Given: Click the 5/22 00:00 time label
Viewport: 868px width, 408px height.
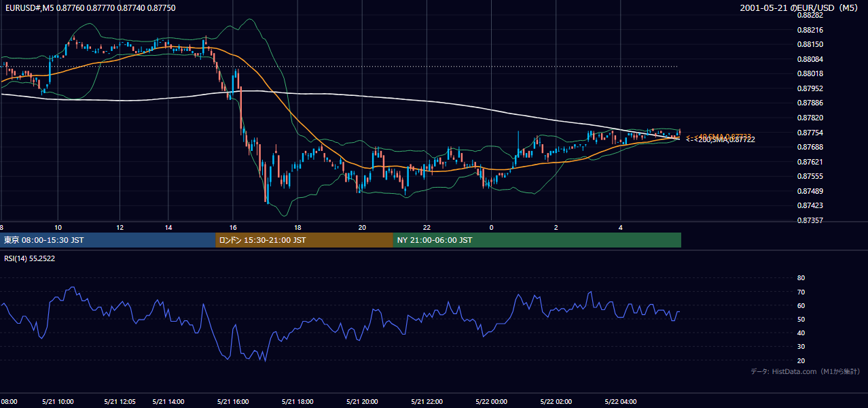Looking at the screenshot, I should point(491,401).
